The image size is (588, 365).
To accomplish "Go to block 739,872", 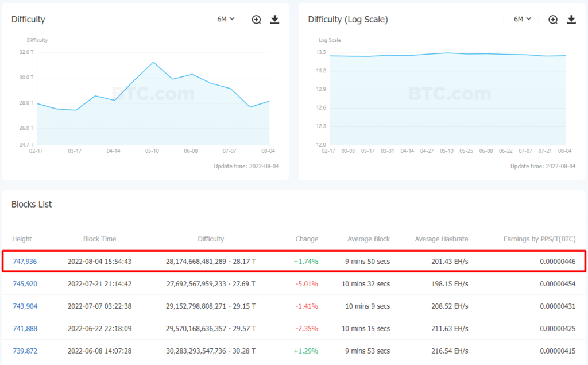I will click(25, 351).
